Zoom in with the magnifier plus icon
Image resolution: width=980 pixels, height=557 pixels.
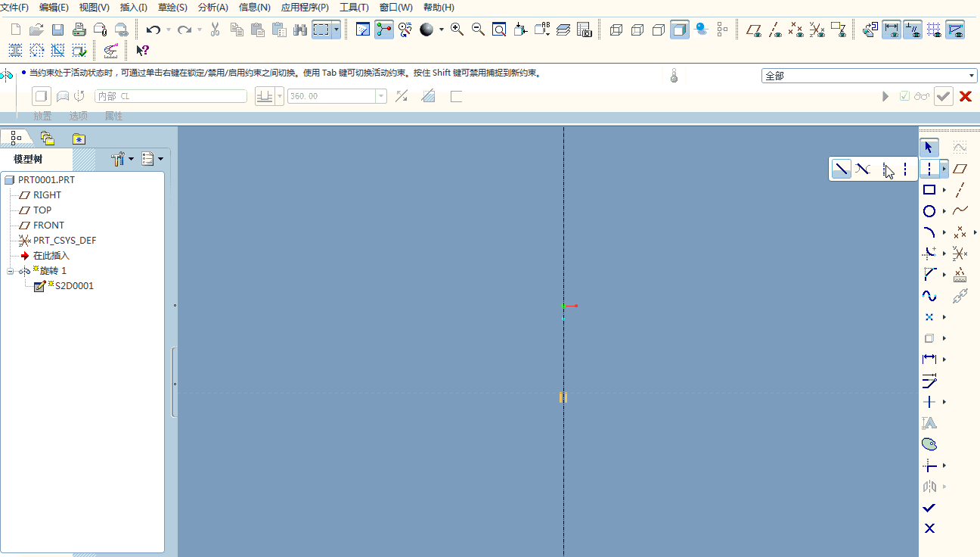coord(457,30)
